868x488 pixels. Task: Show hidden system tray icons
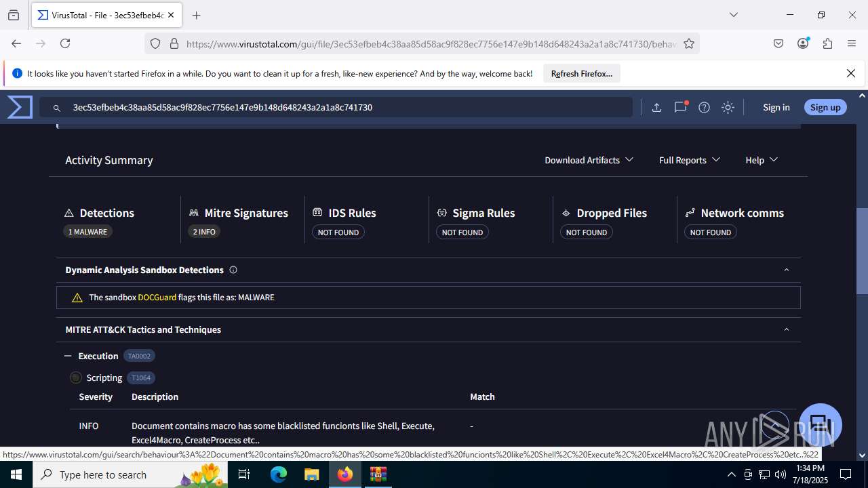[x=731, y=474]
